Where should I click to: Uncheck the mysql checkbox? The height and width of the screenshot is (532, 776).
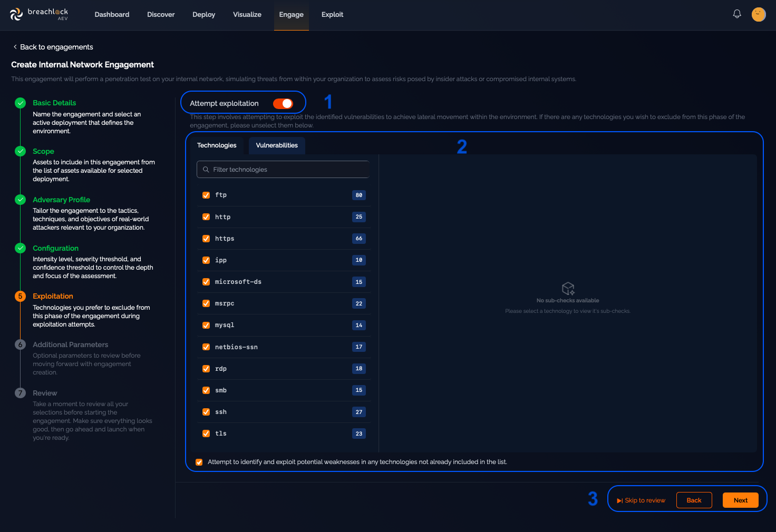pyautogui.click(x=206, y=325)
